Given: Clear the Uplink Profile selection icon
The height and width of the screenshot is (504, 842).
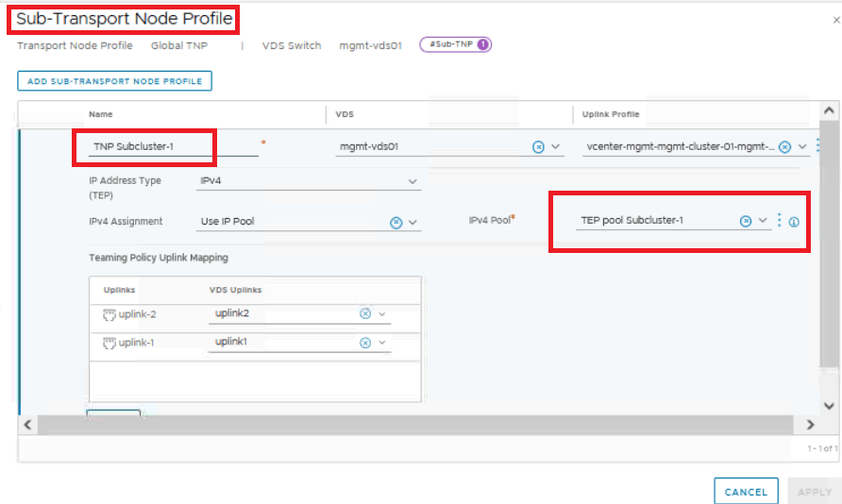Looking at the screenshot, I should pos(784,147).
